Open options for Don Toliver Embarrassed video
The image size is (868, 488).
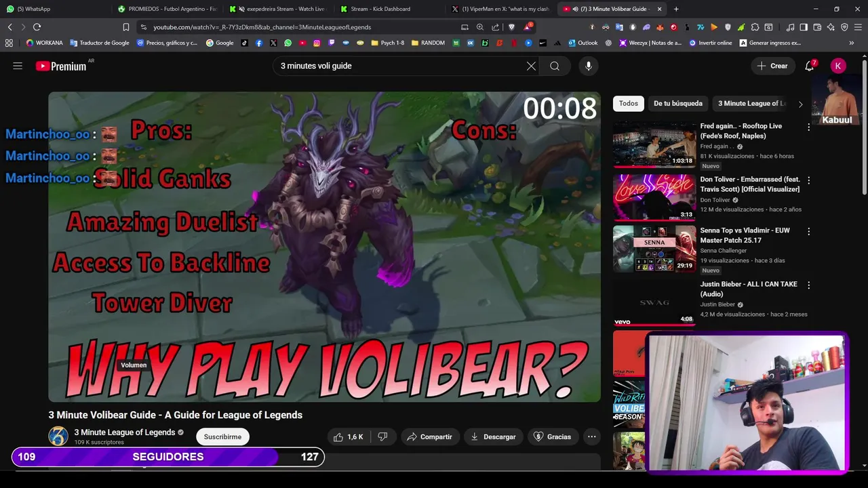[x=808, y=180]
